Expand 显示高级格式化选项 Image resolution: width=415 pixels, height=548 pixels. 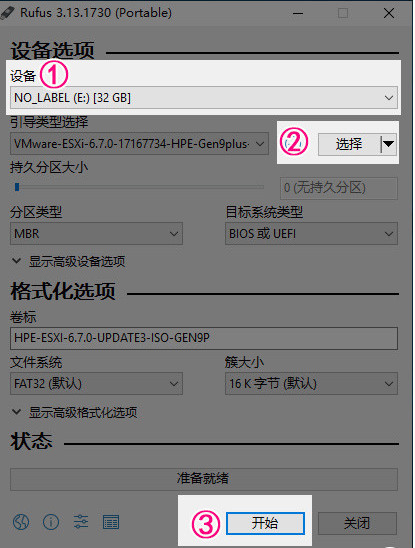point(75,413)
